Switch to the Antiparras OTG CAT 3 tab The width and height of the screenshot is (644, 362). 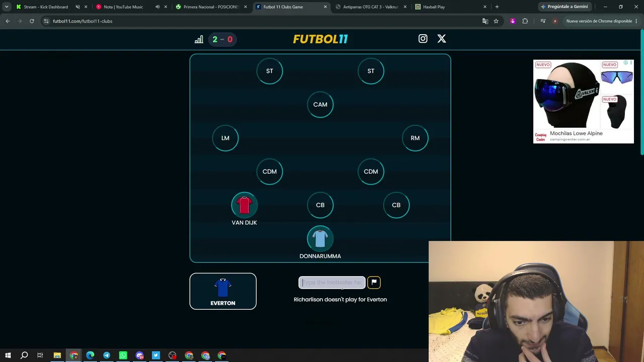tap(371, 7)
